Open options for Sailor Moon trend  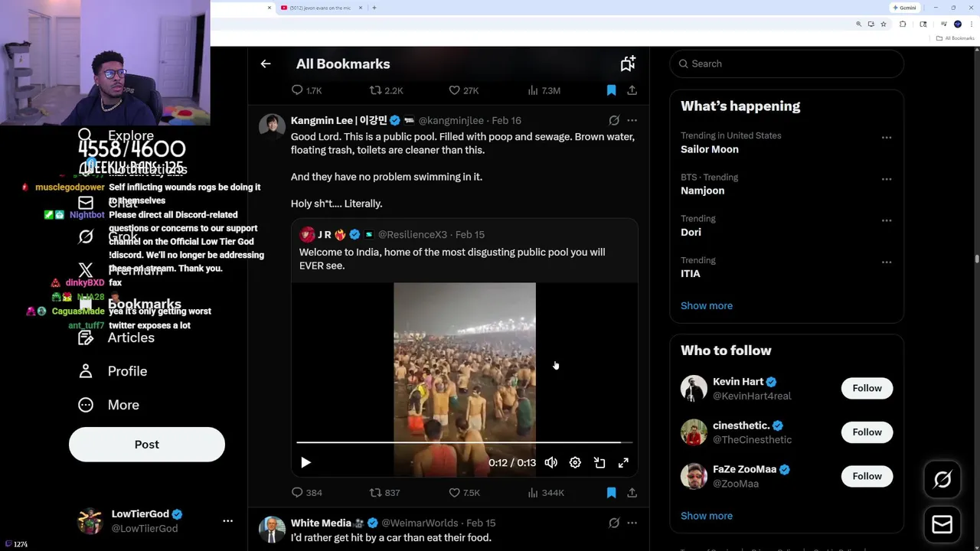pyautogui.click(x=887, y=138)
